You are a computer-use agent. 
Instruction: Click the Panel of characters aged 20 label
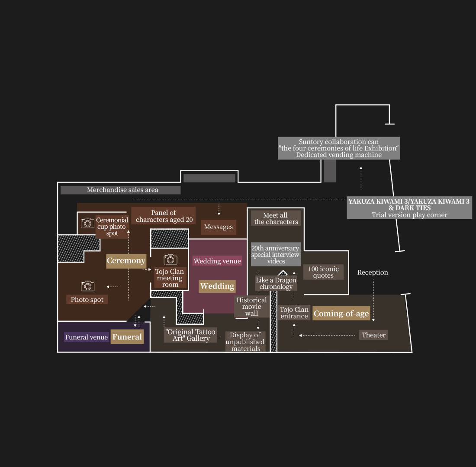tap(164, 216)
